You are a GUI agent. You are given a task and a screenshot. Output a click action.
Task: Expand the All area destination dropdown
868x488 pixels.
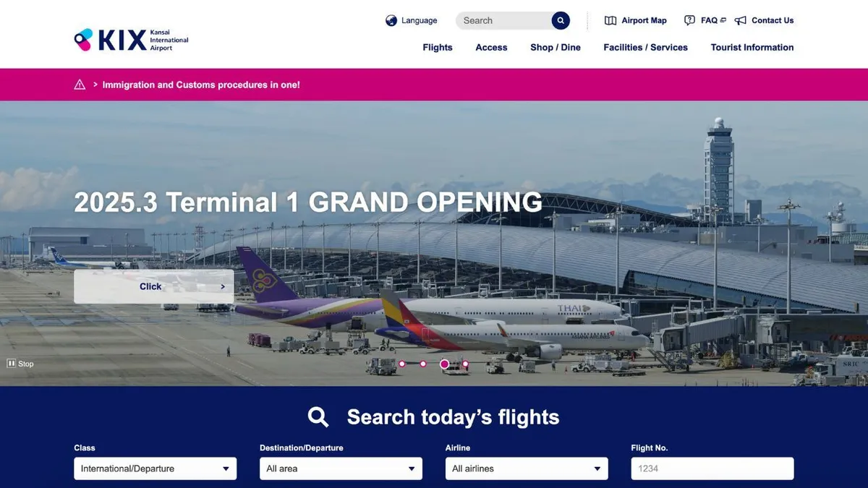click(x=341, y=468)
